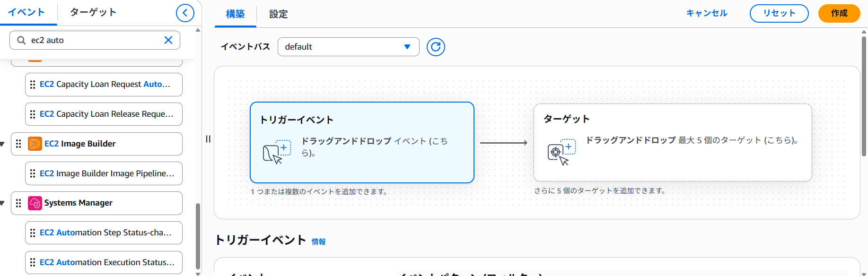Click the イベントバス label
This screenshot has width=868, height=276.
[245, 47]
